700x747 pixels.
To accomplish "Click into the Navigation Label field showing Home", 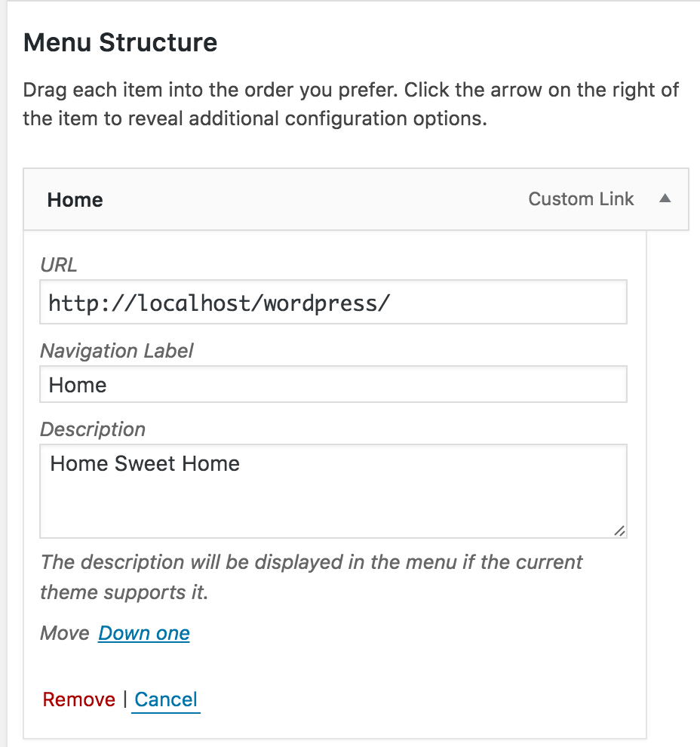I will click(x=333, y=385).
